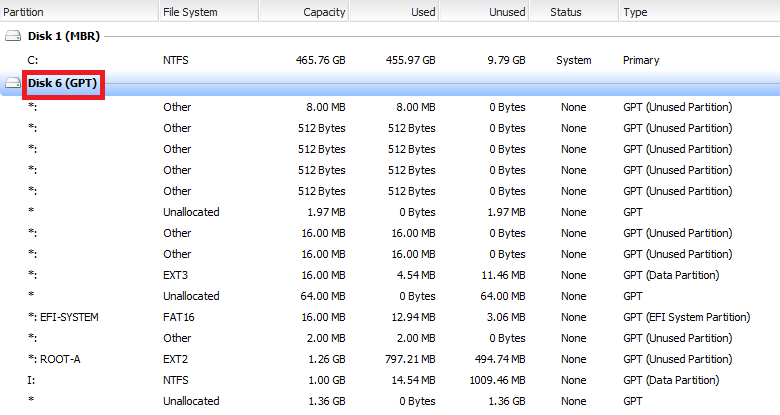Viewport: 780px width, 415px height.
Task: Click the FAT16 file system cell
Action: click(x=179, y=317)
